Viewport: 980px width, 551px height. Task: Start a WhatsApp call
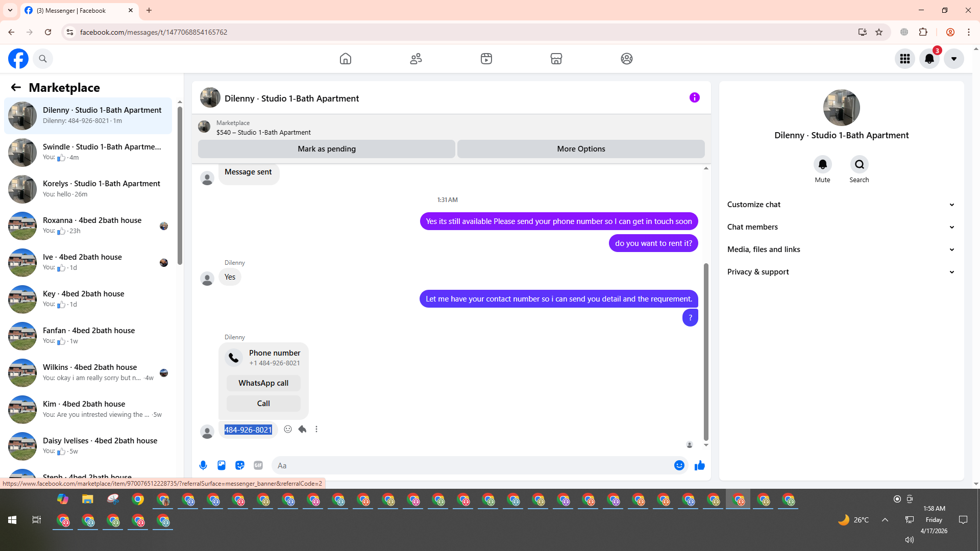pos(263,383)
